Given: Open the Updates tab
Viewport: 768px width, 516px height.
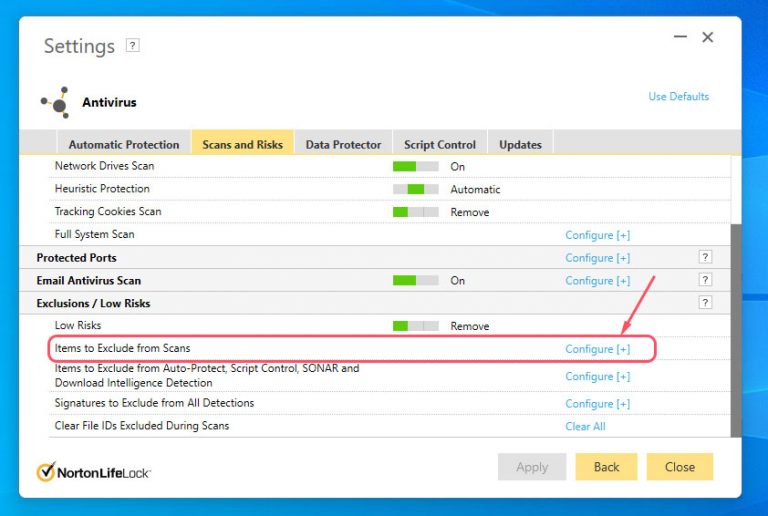Looking at the screenshot, I should [520, 144].
